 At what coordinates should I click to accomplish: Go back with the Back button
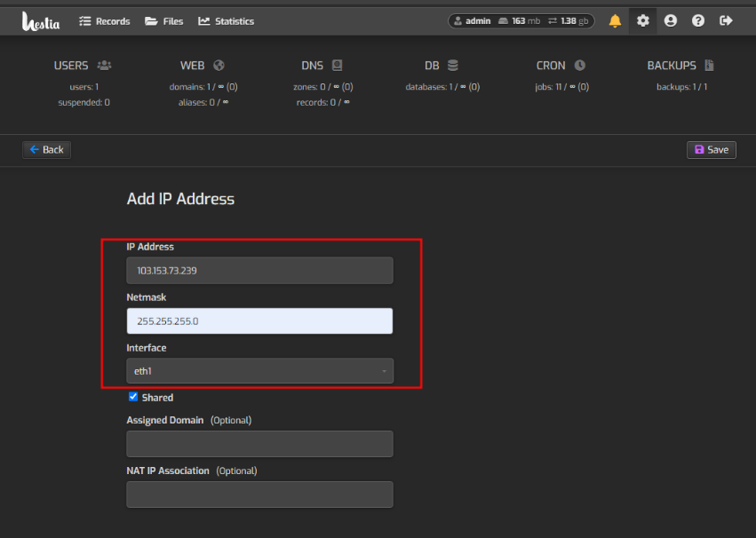click(47, 150)
